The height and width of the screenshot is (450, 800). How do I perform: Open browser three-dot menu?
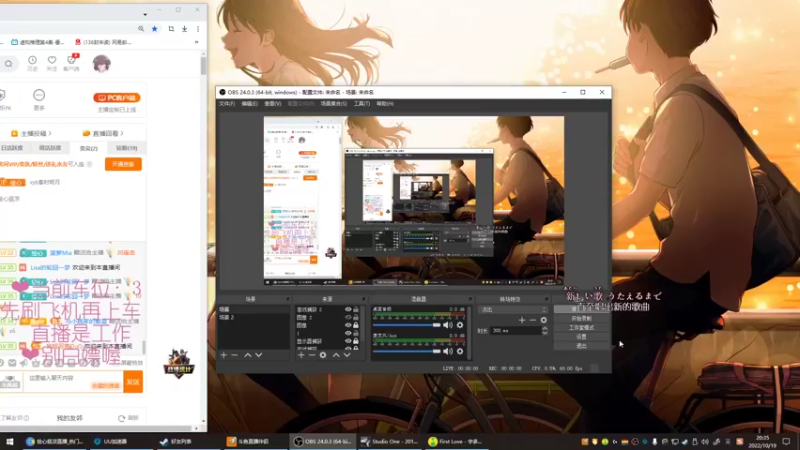[198, 29]
